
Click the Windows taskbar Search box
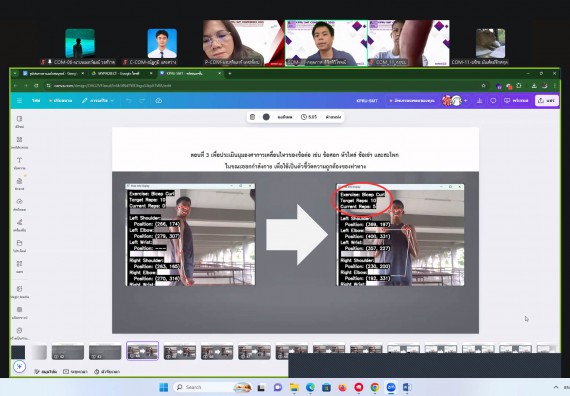(x=213, y=387)
